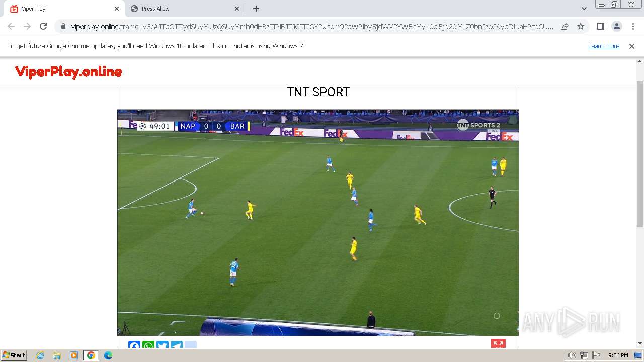This screenshot has width=644, height=362.
Task: Go back to the previous page
Action: [11, 26]
